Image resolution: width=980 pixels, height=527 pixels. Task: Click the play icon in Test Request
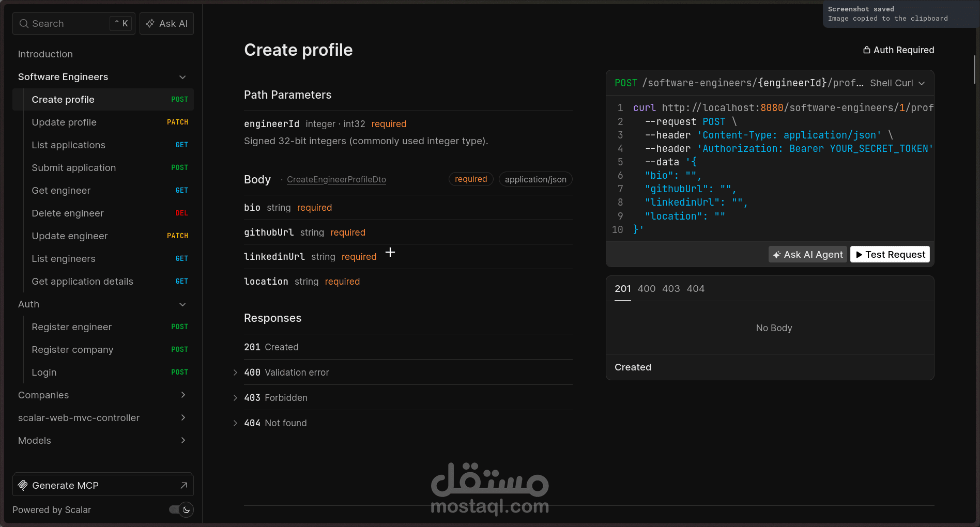[x=859, y=255]
